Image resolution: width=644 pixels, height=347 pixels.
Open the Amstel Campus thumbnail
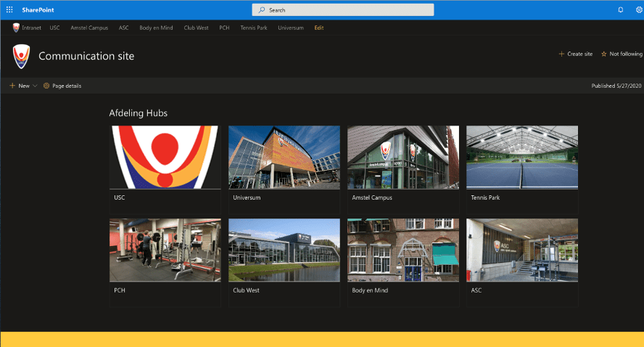[403, 157]
